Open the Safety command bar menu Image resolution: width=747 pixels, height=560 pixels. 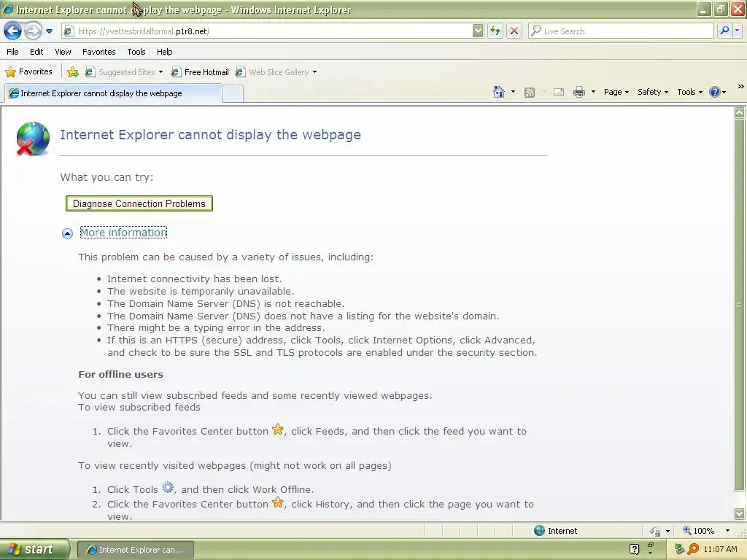click(x=653, y=92)
